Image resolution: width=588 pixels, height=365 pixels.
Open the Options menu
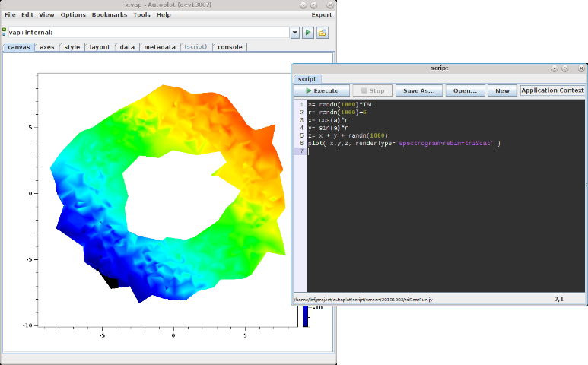point(73,14)
